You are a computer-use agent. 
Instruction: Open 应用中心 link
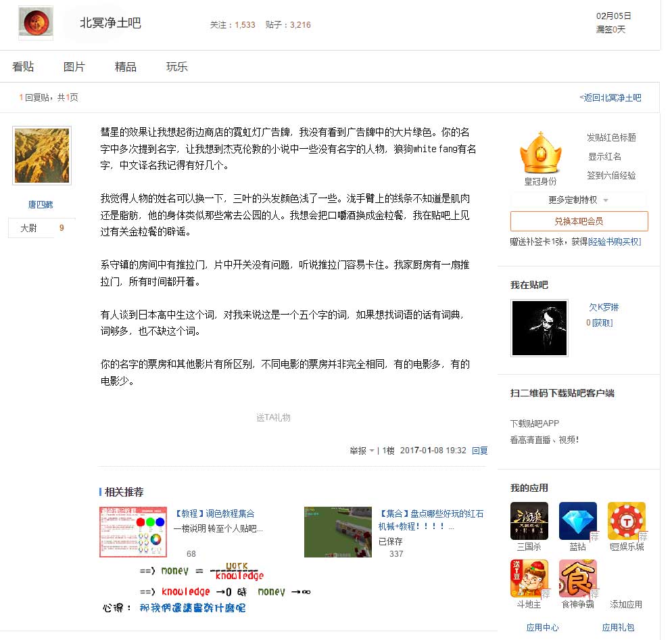[x=543, y=628]
